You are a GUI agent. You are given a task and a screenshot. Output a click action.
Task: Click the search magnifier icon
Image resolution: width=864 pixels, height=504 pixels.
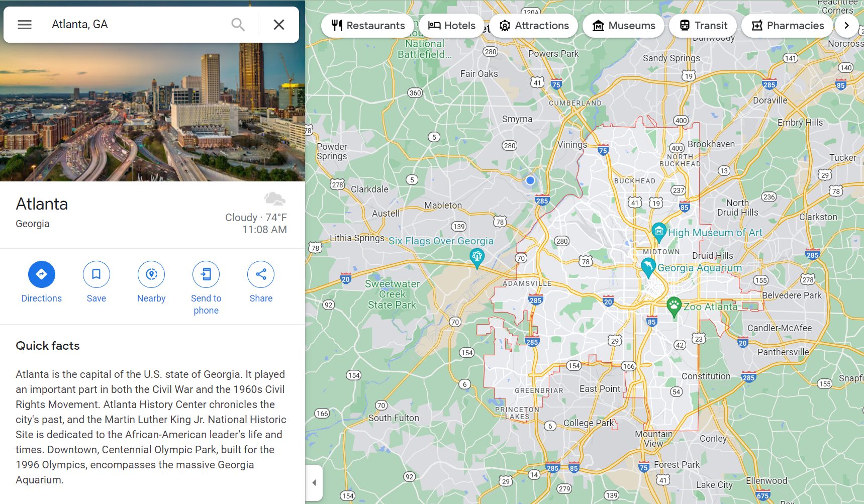(x=238, y=24)
